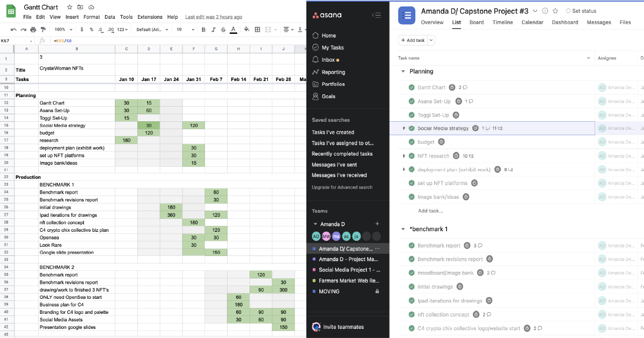Click the Move to folder icon

click(x=80, y=8)
